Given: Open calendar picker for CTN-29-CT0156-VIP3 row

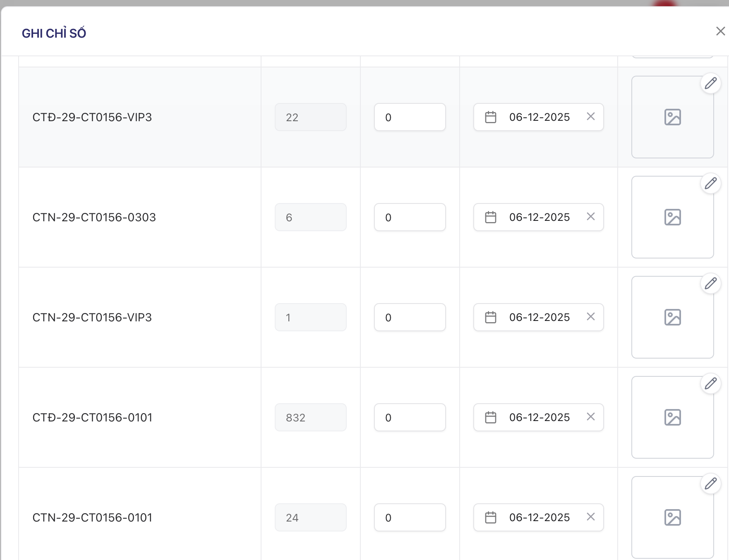Looking at the screenshot, I should tap(491, 317).
